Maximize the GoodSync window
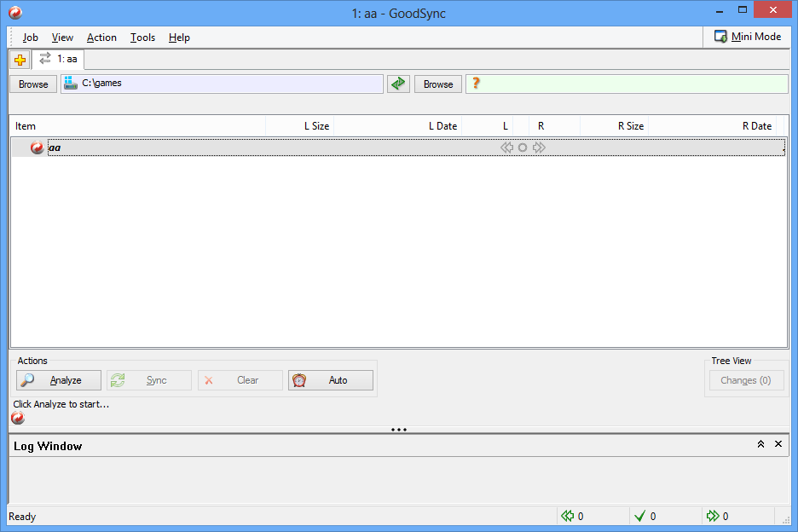The image size is (798, 532). [x=743, y=10]
